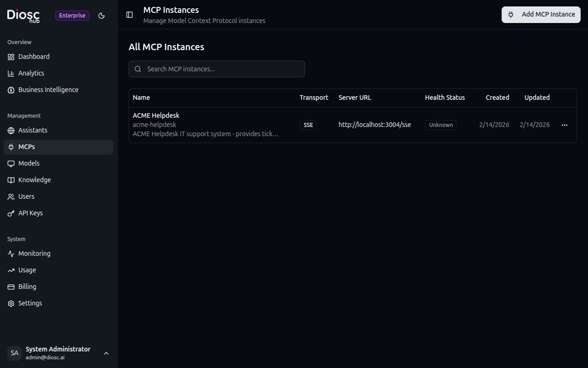Click the Knowledge book icon
Viewport: 588px width, 368px height.
(x=11, y=180)
